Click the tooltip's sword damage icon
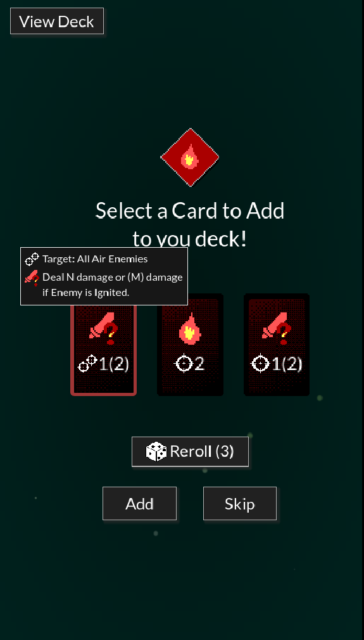364x640 pixels. [x=32, y=278]
